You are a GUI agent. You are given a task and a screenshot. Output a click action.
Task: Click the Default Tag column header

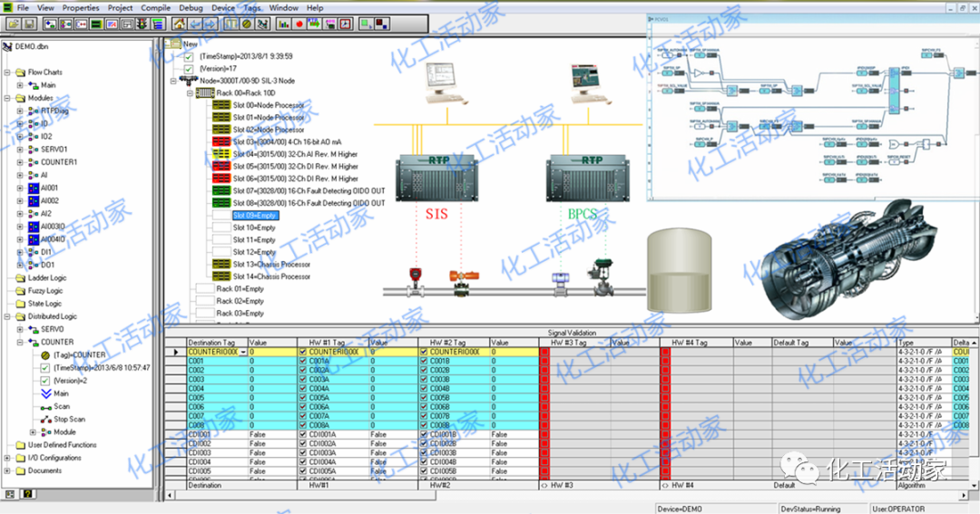coord(802,343)
